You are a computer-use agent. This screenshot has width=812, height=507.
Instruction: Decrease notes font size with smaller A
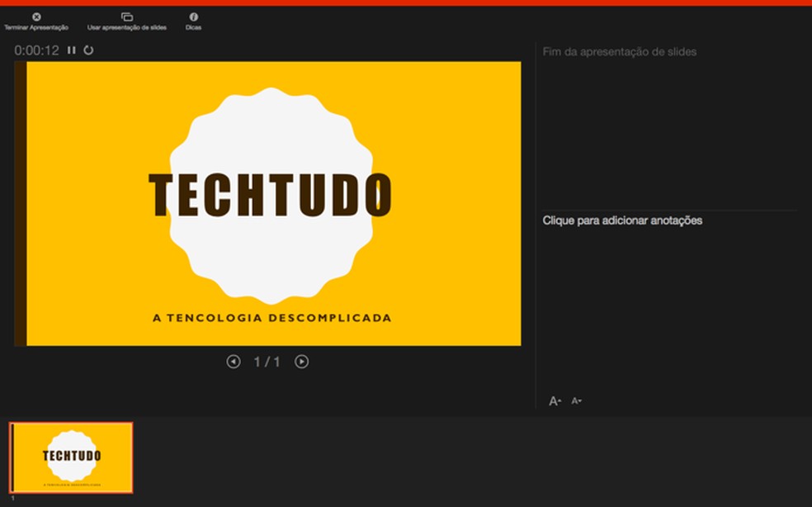tap(576, 400)
